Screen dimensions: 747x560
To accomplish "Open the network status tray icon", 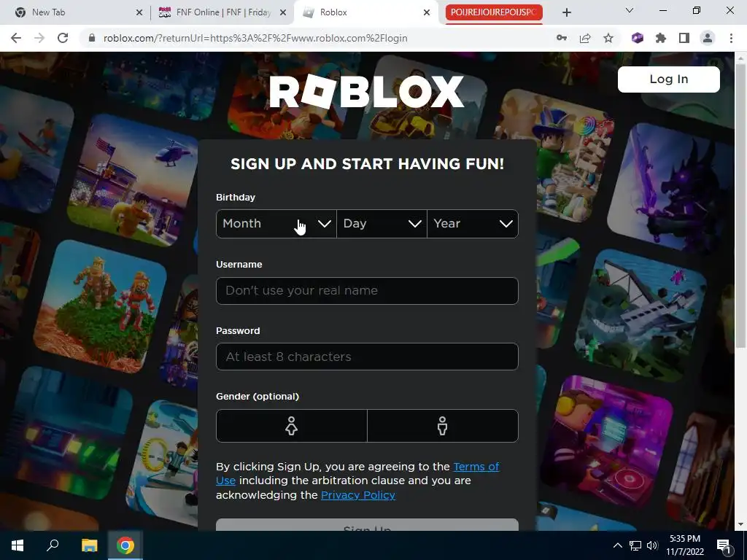I will pos(635,545).
